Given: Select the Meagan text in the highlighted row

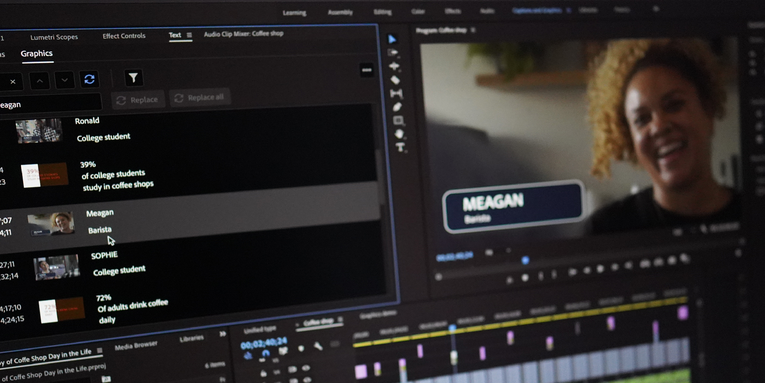Looking at the screenshot, I should [100, 213].
